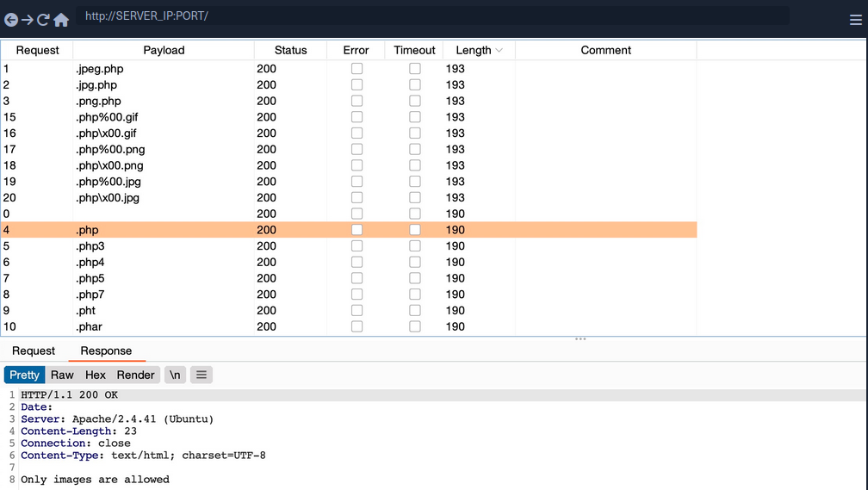Switch to the Request tab
Image resolution: width=868 pixels, height=490 pixels.
coord(34,351)
